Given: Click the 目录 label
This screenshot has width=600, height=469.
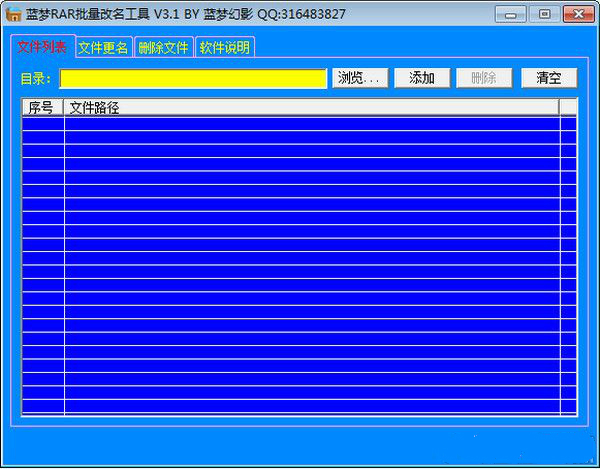Looking at the screenshot, I should [36, 79].
